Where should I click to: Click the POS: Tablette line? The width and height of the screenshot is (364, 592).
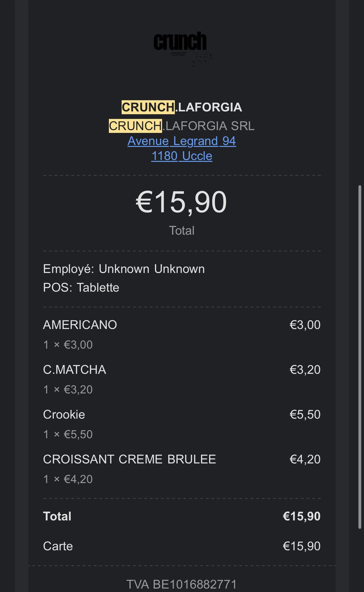[x=81, y=287]
